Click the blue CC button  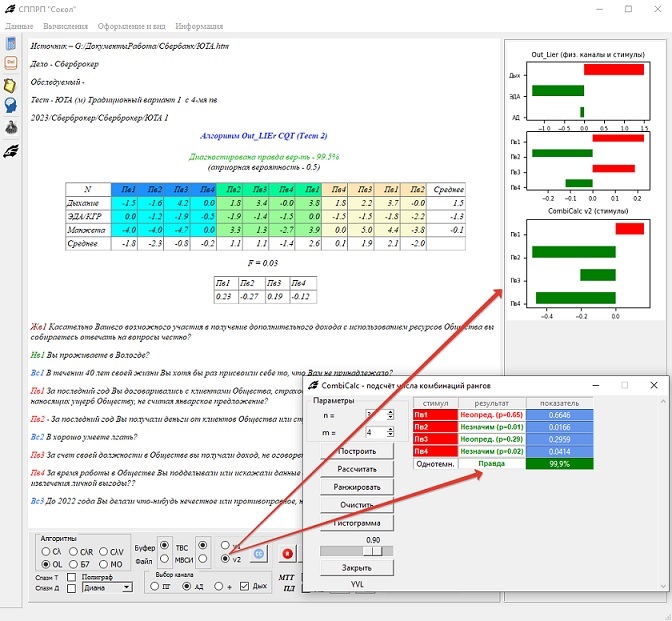(x=258, y=554)
